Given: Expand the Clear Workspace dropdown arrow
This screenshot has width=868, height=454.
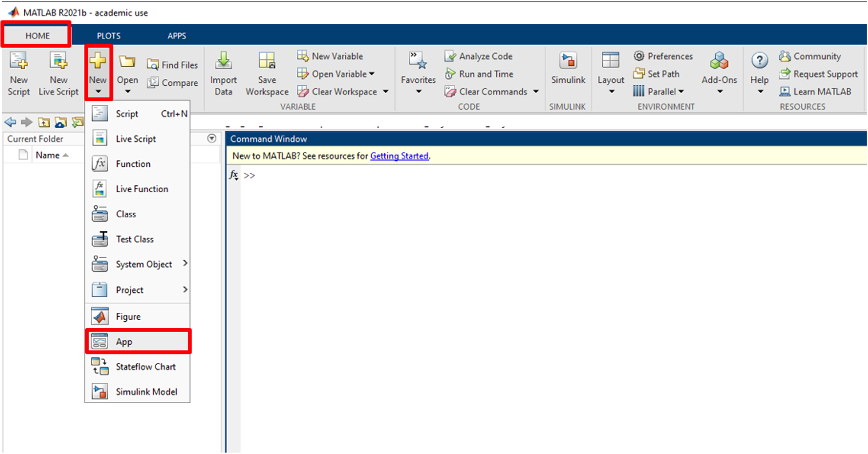Looking at the screenshot, I should click(386, 91).
